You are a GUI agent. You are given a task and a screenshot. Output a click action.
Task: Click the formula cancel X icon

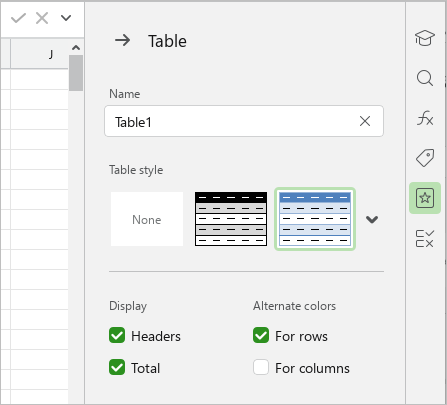(42, 18)
